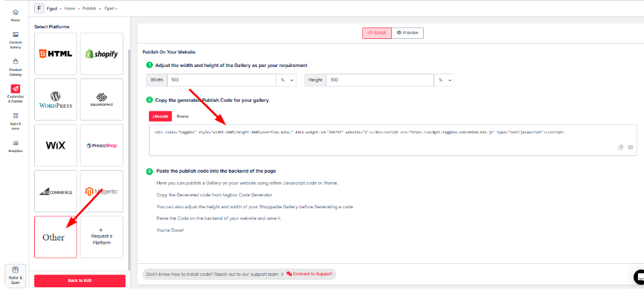Open Home in the sidebar
This screenshot has width=644, height=292.
(15, 15)
